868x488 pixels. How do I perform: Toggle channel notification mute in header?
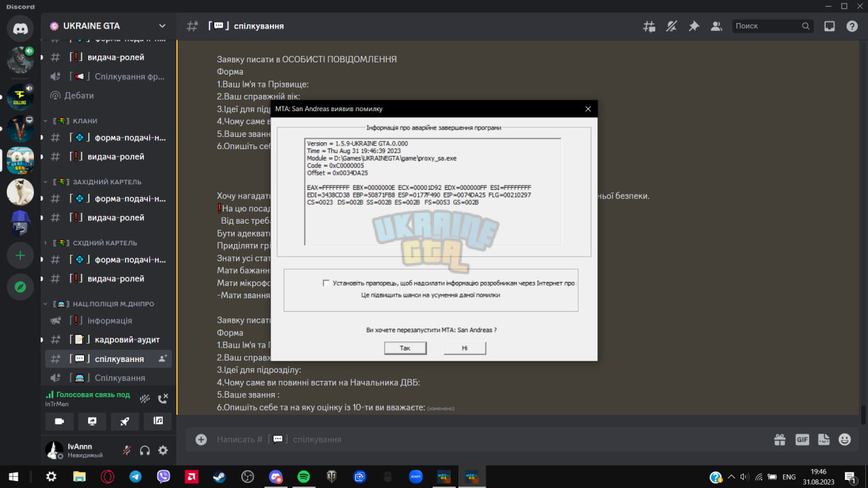tap(671, 26)
